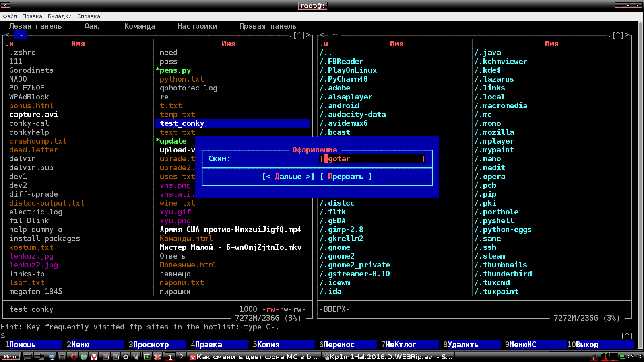Screen dimensions: 644x362
Task: Click right panel '.и' sort indicator
Action: [x=324, y=44]
